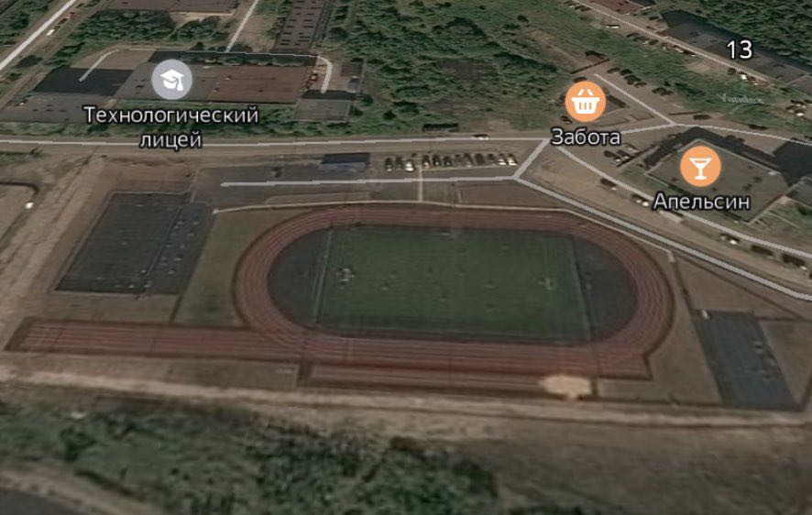This screenshot has width=812, height=515.
Task: Click the green football field center
Action: point(452,282)
